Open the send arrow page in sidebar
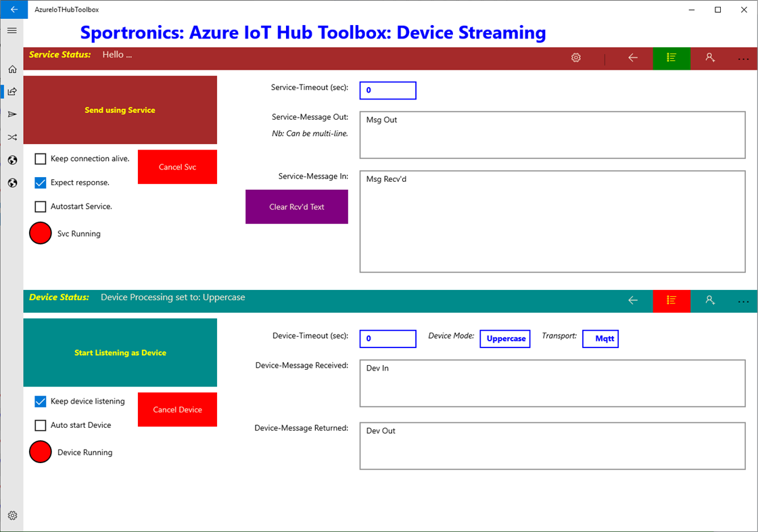This screenshot has width=758, height=532. pos(13,114)
